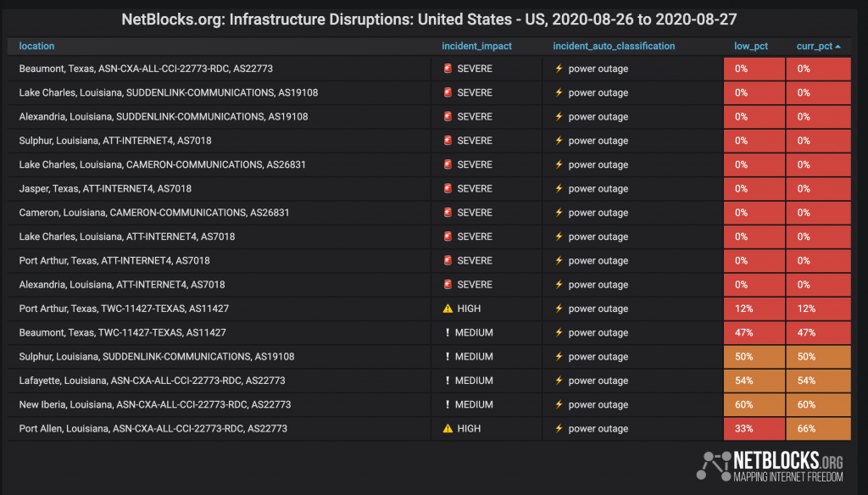
Task: Click the location text "Sulphur, Louisiana, SUDDENLINK-COMMUNICATIONS, AS19108"
Action: pyautogui.click(x=157, y=357)
